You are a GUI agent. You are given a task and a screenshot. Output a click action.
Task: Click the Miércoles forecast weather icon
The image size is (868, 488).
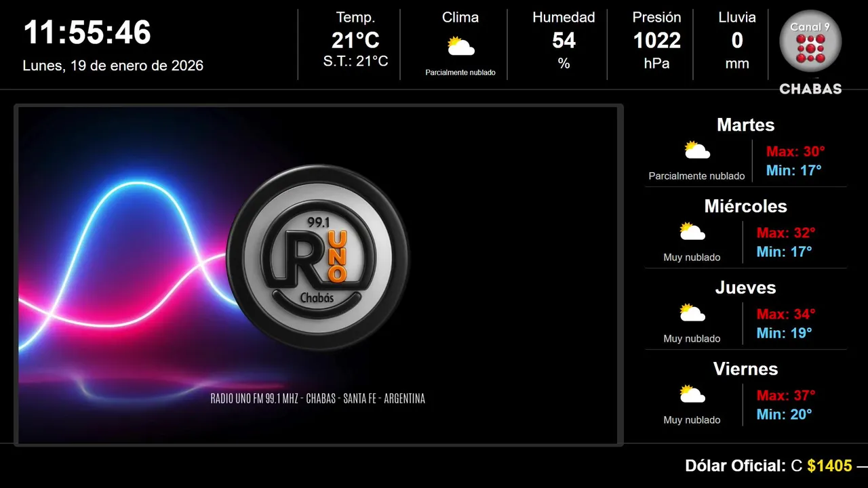[692, 231]
